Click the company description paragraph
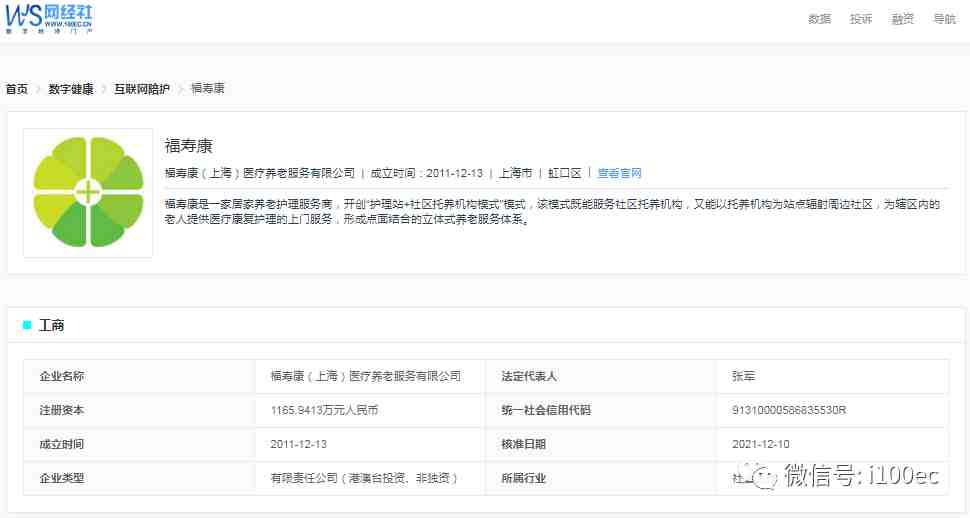The width and height of the screenshot is (970, 518). (x=552, y=212)
